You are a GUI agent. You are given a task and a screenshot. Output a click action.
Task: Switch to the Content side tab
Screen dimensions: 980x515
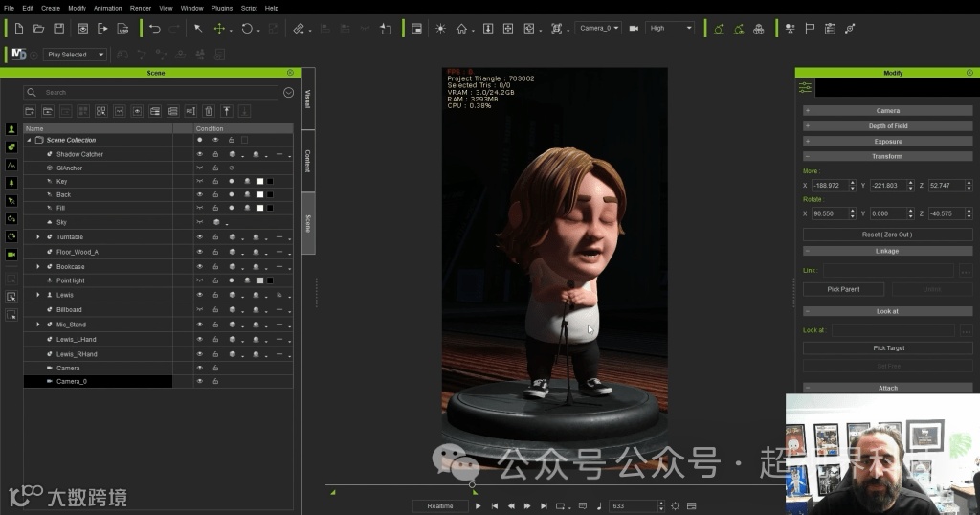click(308, 161)
